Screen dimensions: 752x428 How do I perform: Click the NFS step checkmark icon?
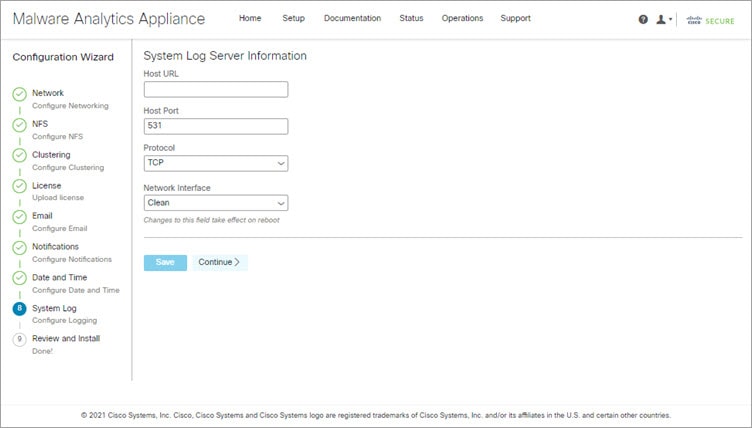coord(20,125)
